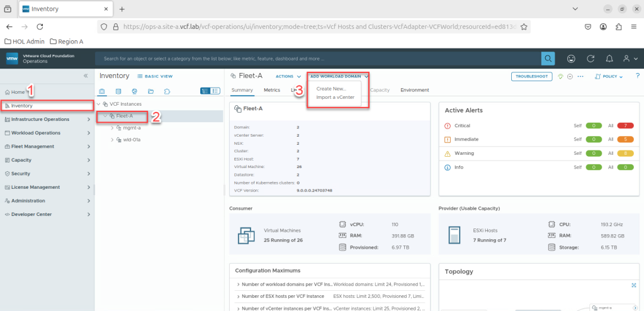
Task: Click the red Critical All count badge
Action: 626,125
